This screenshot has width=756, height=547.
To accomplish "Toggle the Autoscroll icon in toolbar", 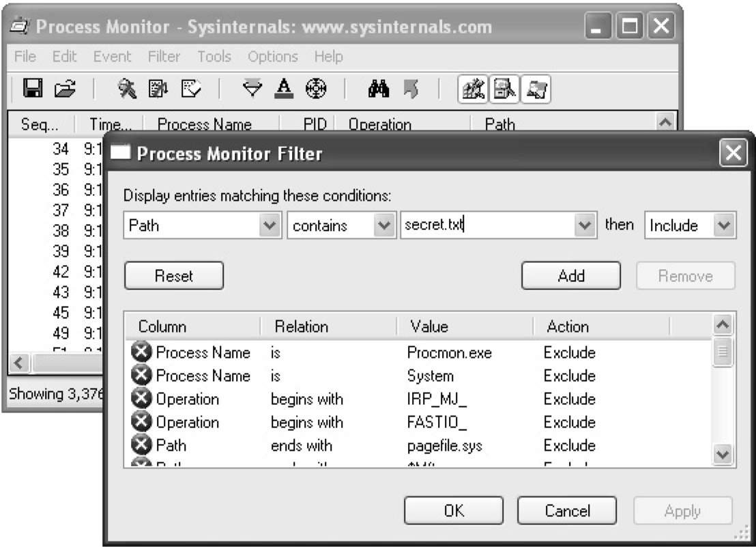I will (x=158, y=89).
